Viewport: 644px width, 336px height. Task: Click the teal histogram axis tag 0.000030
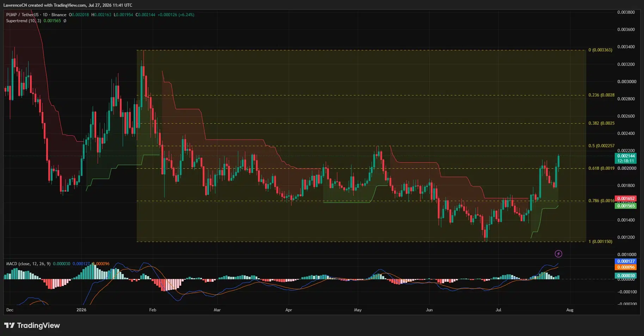(626, 276)
